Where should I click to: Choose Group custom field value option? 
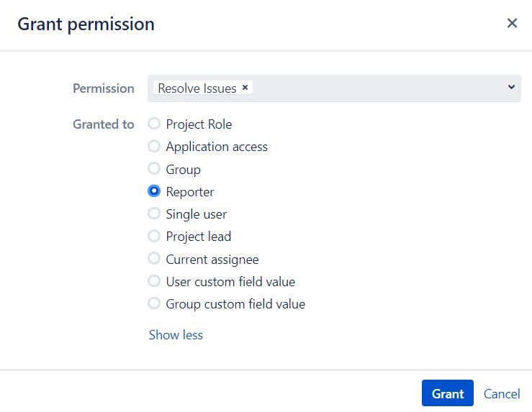(x=154, y=303)
